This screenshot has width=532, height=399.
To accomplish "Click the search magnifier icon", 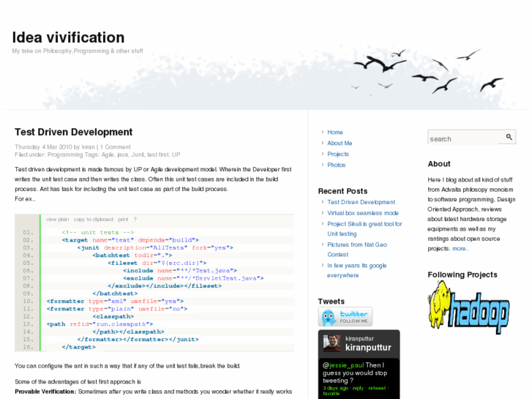I will [x=509, y=137].
